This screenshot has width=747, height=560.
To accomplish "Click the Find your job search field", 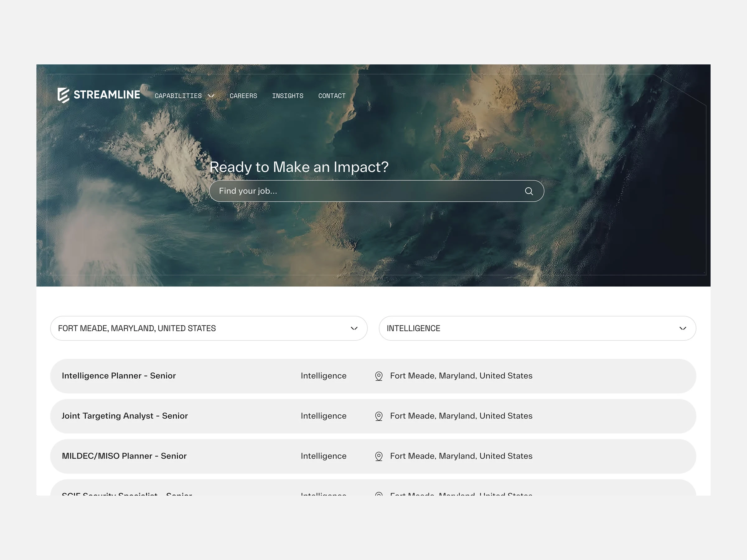I will 338,191.
